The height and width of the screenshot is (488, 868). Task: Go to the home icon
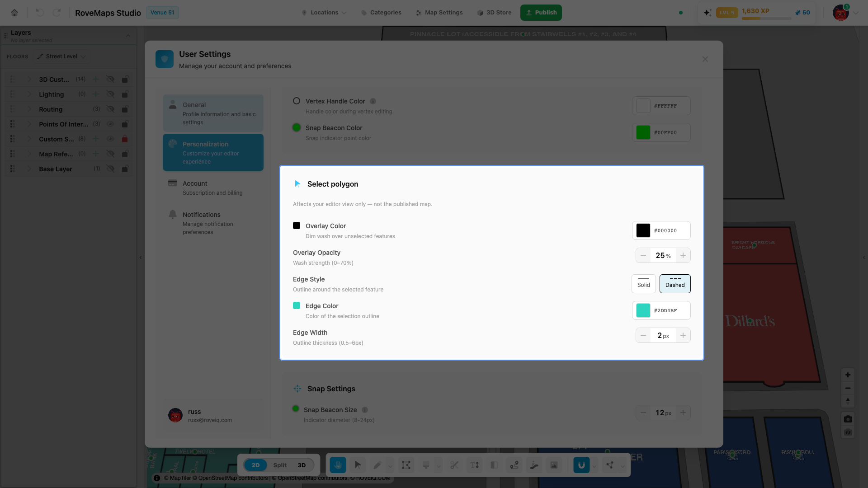pyautogui.click(x=14, y=13)
